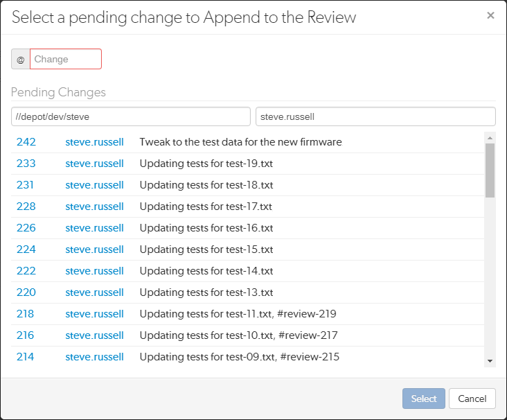
Task: Select 'Updating tests for test-10.txt, #review-217' description
Action: click(x=239, y=335)
